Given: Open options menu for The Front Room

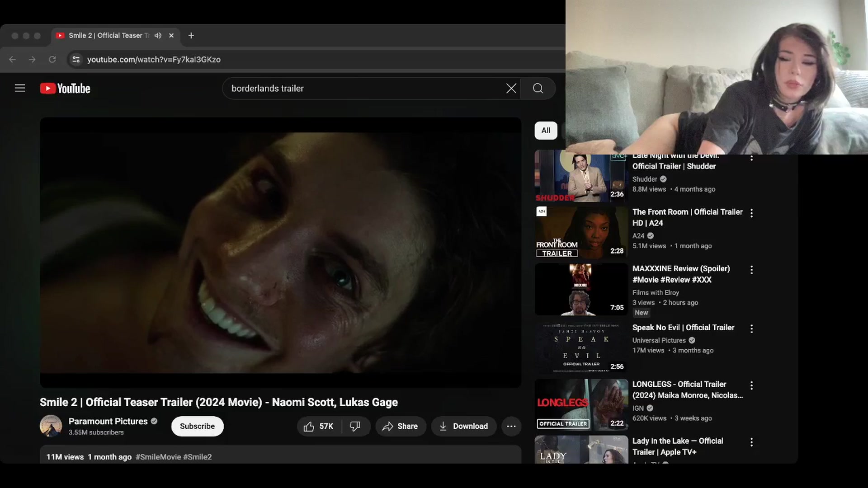Looking at the screenshot, I should [x=751, y=213].
